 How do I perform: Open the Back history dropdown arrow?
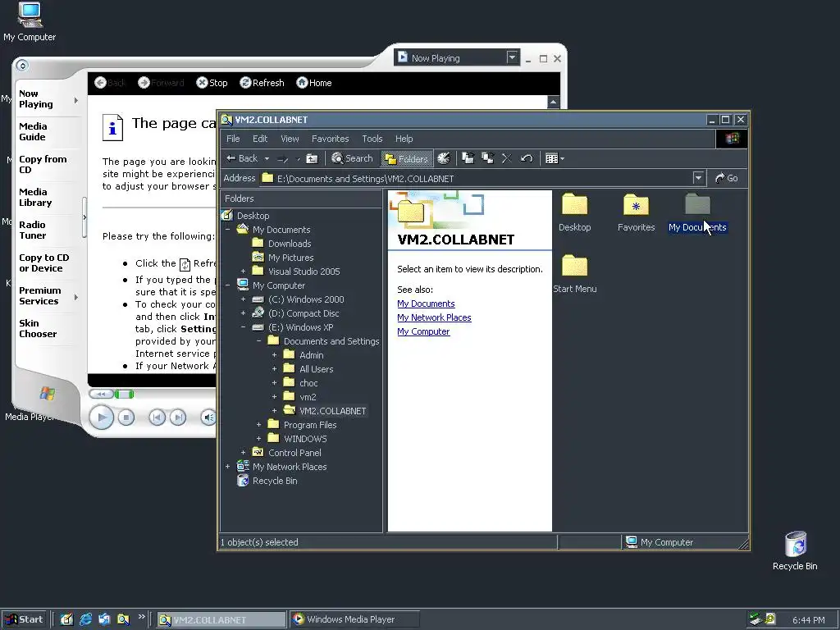(x=267, y=158)
